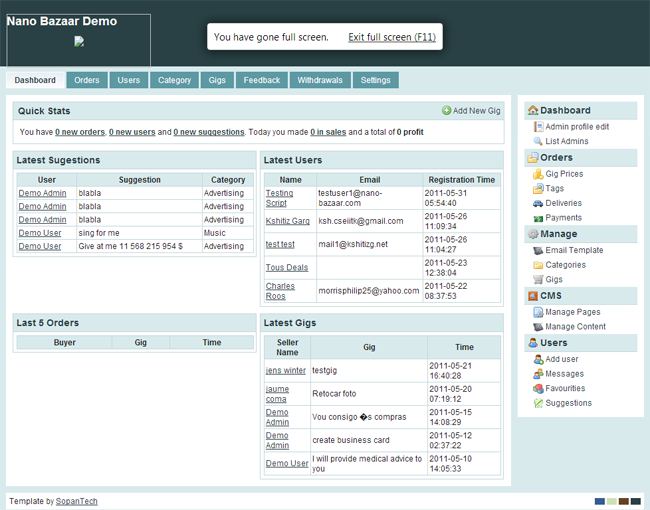Click the Nano Bazaar Demo title
This screenshot has width=650, height=510.
[62, 21]
